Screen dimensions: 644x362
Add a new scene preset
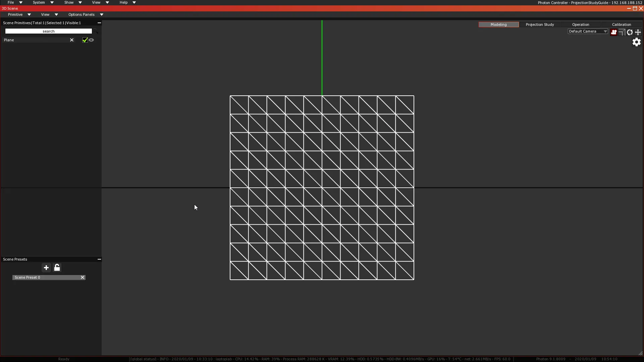[x=46, y=268]
